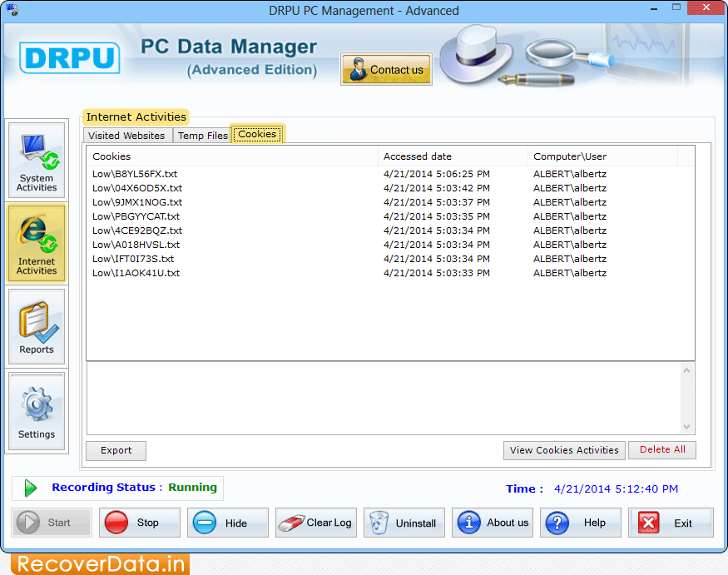Click the green recording status play icon
Screen dimensions: 728x575
[x=31, y=488]
